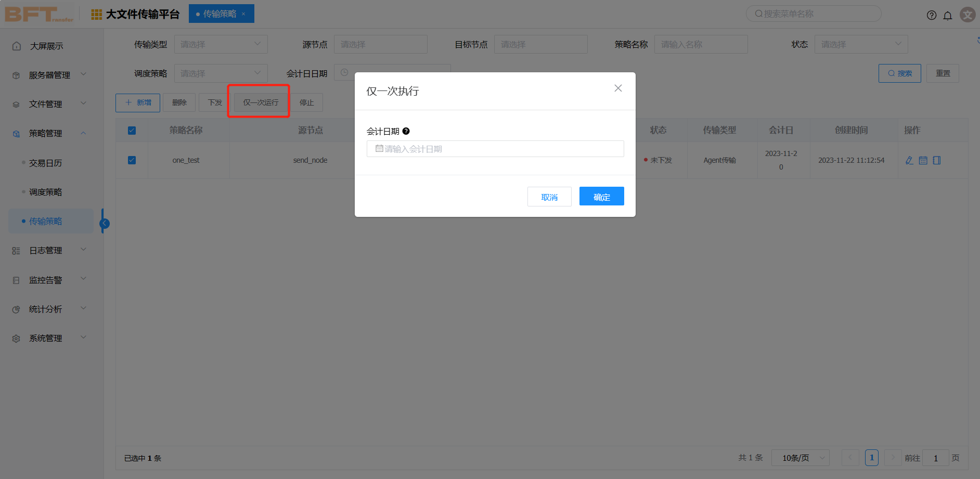Collapse the sidebar with the arrow handle

(x=105, y=223)
